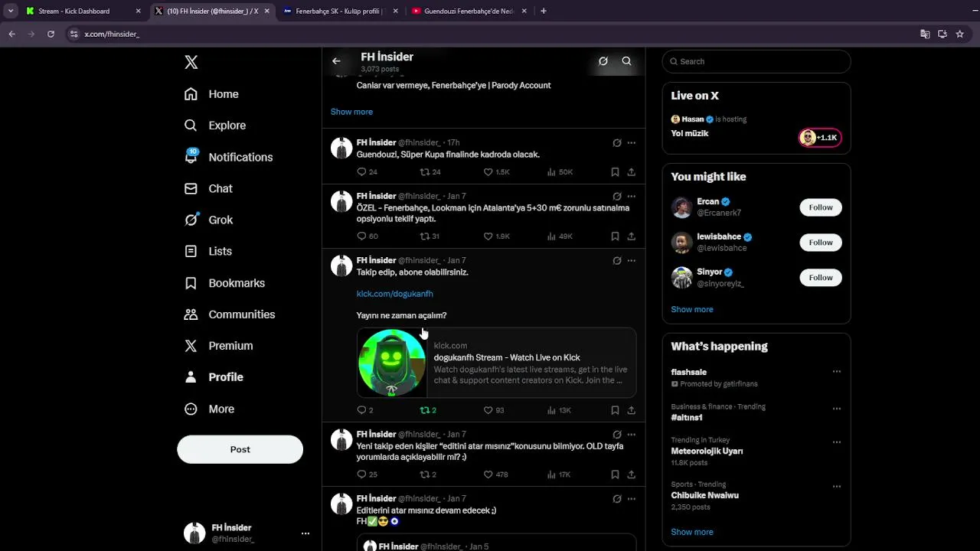Open more options on the Takip edip post
Screen dimensions: 980x551
click(x=632, y=261)
